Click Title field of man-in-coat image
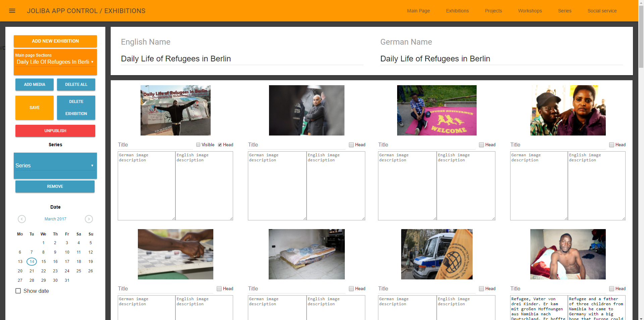644x320 pixels. point(297,145)
